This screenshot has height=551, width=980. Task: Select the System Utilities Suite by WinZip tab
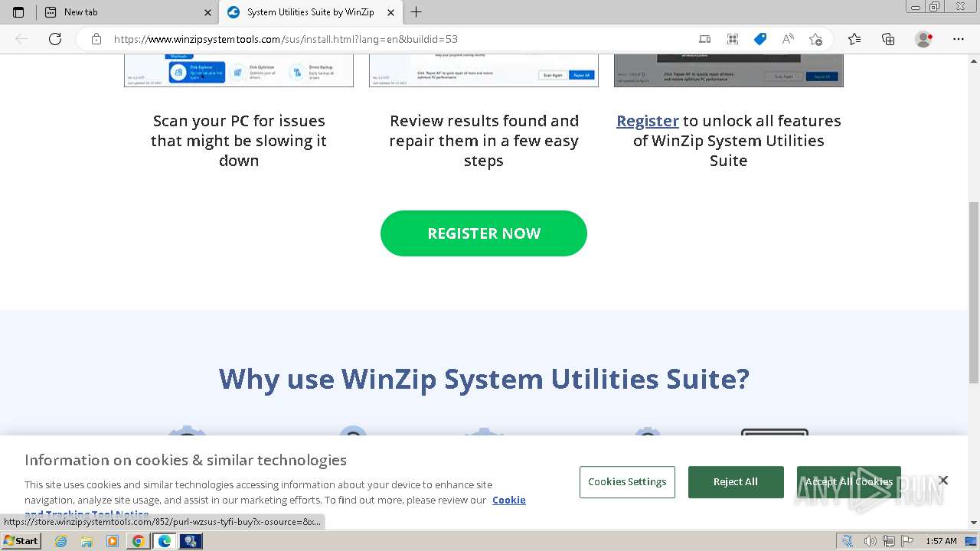tap(310, 12)
